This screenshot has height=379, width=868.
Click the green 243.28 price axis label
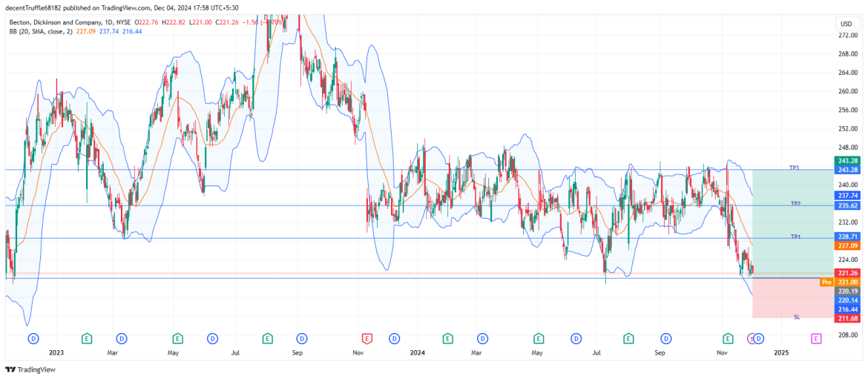click(x=847, y=161)
